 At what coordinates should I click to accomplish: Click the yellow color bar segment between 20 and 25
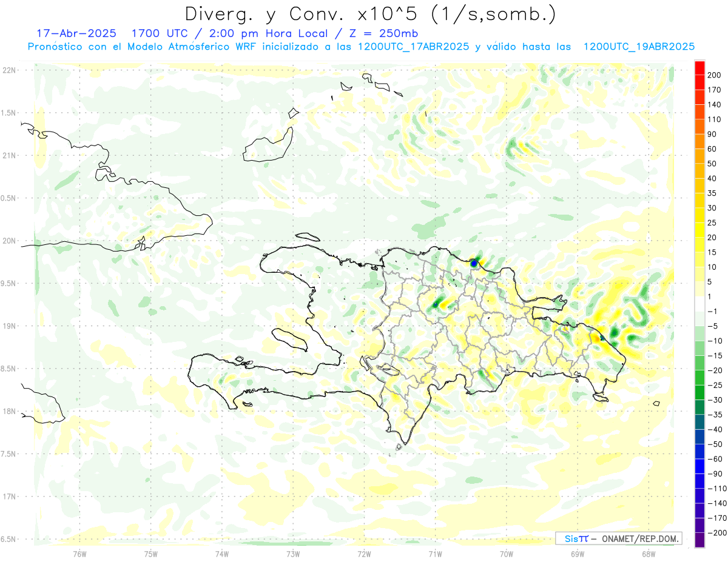click(x=700, y=230)
